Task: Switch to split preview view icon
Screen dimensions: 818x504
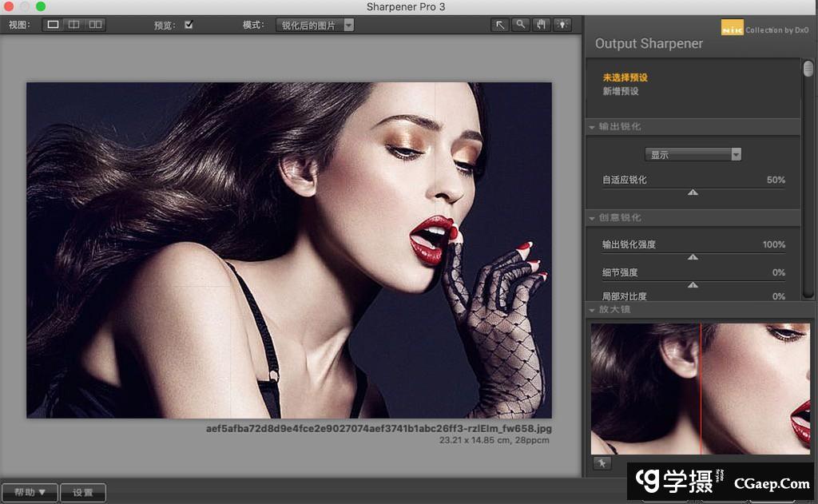Action: click(x=73, y=25)
